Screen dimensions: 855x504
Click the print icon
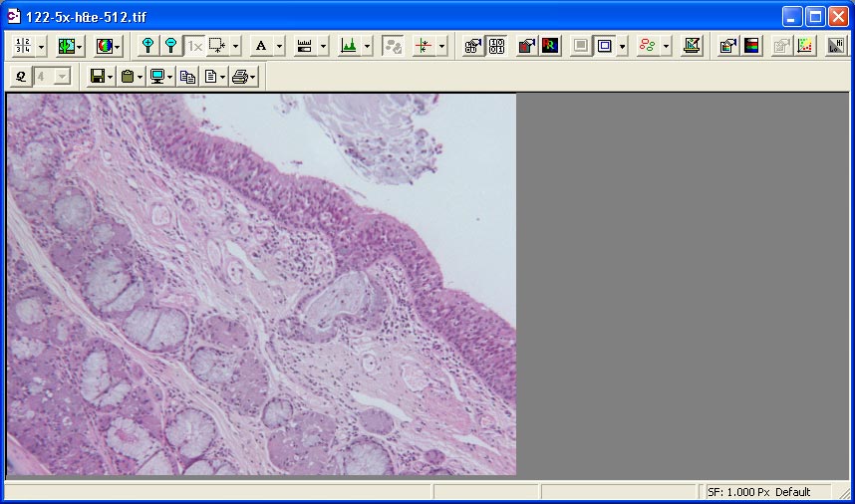pos(239,77)
